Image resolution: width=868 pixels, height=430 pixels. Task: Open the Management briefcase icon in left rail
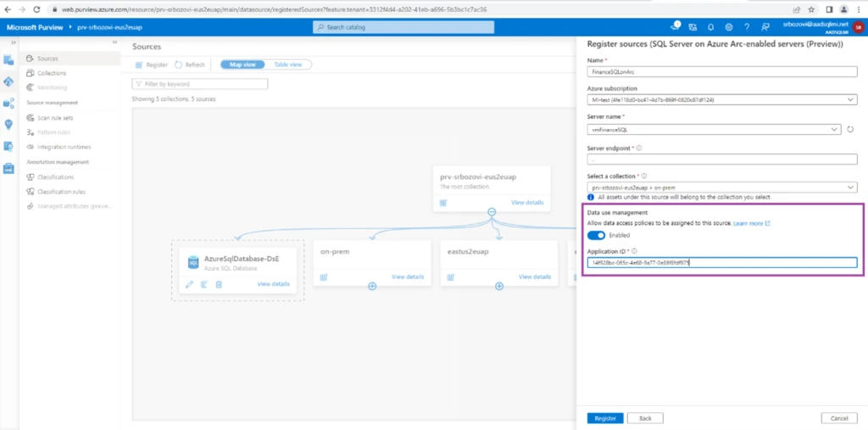8,168
